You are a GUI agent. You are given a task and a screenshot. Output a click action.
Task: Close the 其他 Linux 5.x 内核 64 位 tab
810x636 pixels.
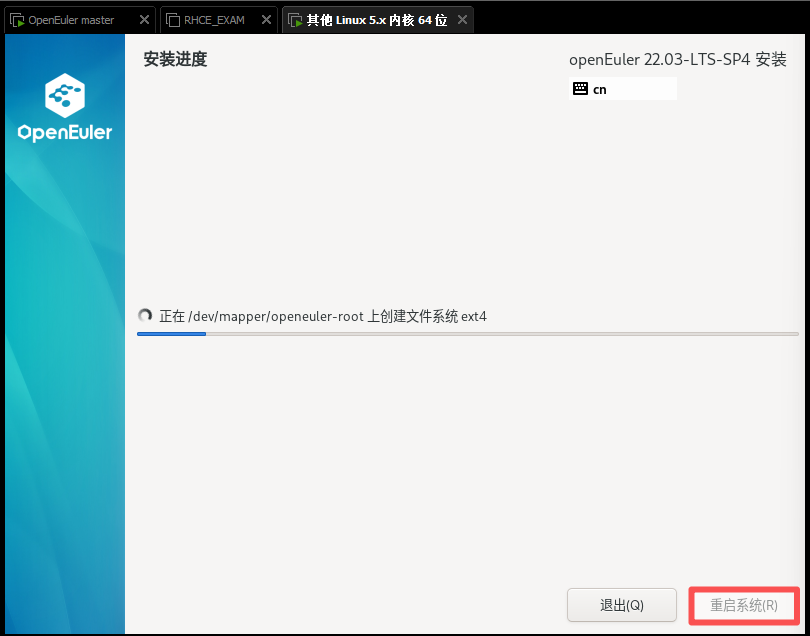pos(462,20)
